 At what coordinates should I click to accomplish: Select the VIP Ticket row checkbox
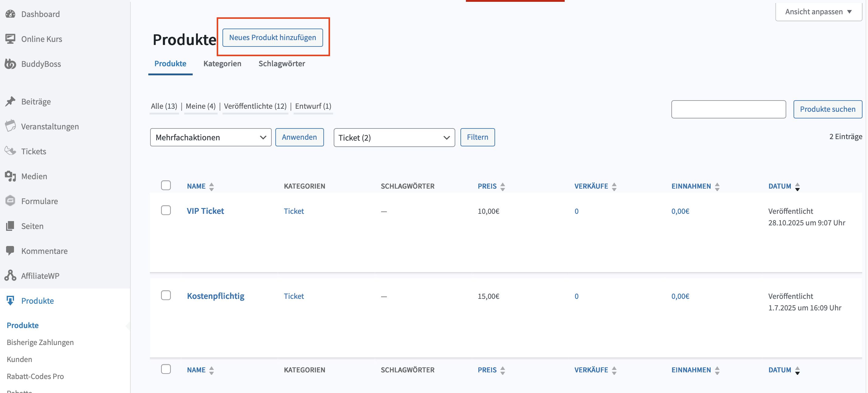(166, 210)
